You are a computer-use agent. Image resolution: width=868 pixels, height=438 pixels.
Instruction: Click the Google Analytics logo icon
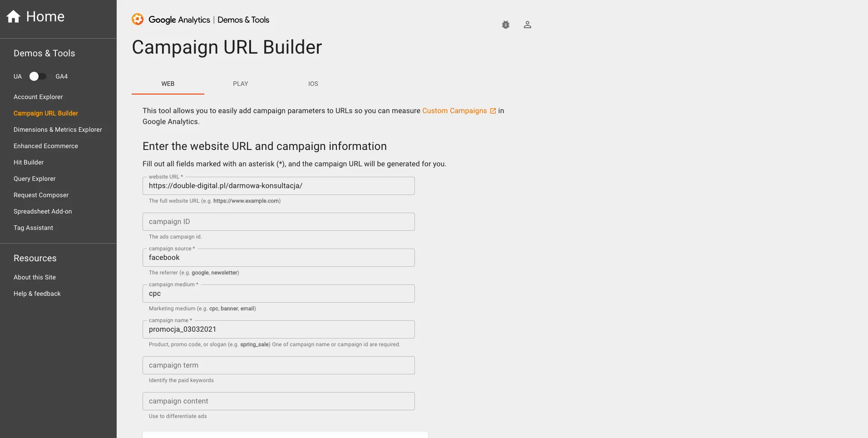pyautogui.click(x=138, y=20)
